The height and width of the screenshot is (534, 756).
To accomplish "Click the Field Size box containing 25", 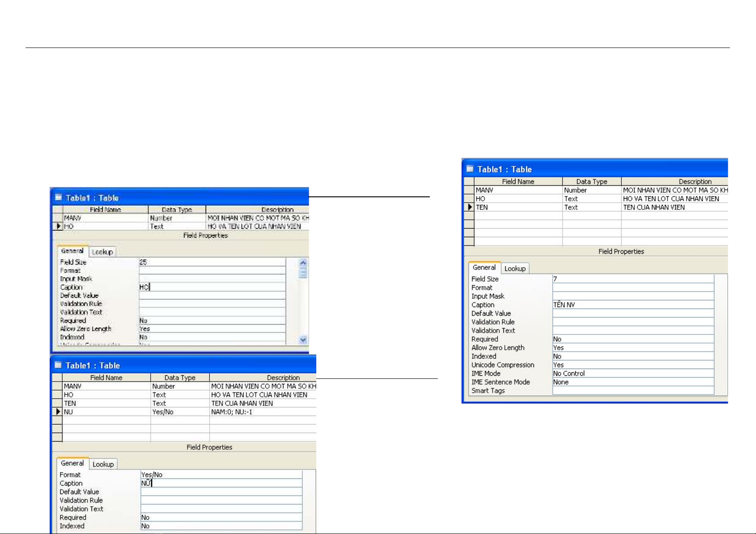I will (x=212, y=262).
